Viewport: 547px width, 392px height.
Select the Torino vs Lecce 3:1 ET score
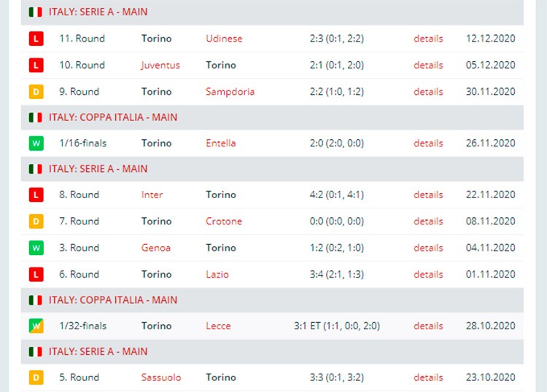pos(337,326)
